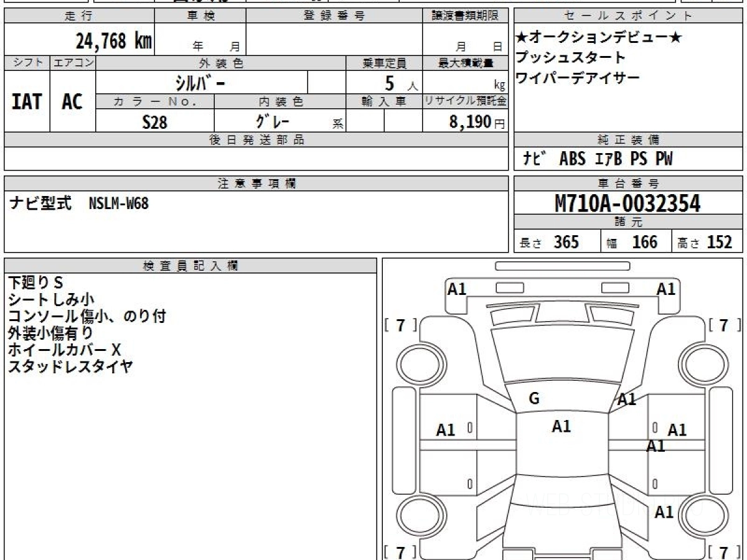Click the 幅 166 dimension cell
The height and width of the screenshot is (560, 747).
point(636,241)
